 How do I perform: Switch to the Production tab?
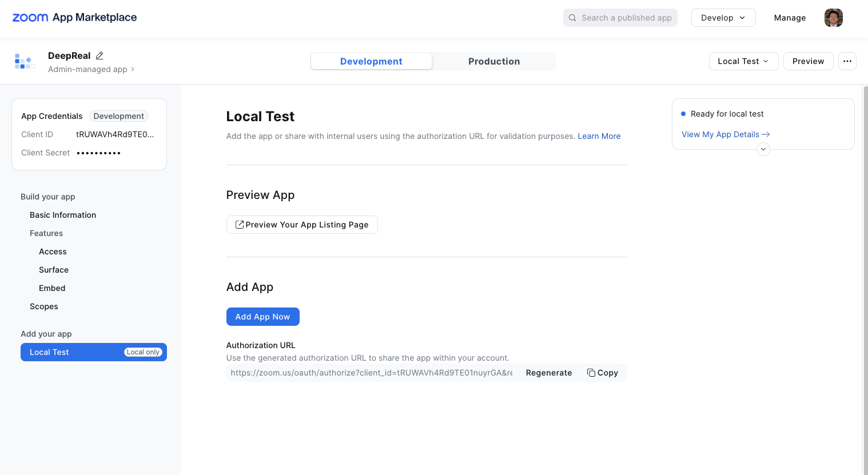pos(493,61)
